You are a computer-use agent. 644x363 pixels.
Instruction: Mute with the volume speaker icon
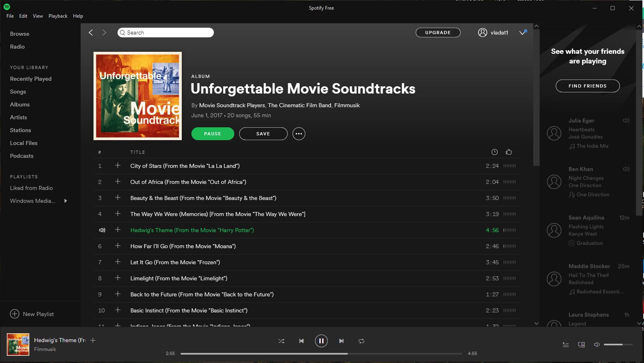pos(597,345)
